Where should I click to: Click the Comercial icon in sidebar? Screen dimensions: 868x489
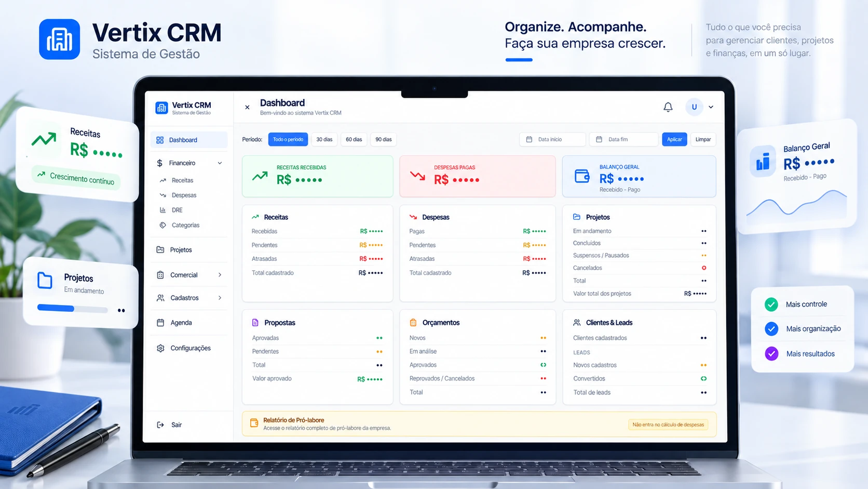(x=160, y=275)
